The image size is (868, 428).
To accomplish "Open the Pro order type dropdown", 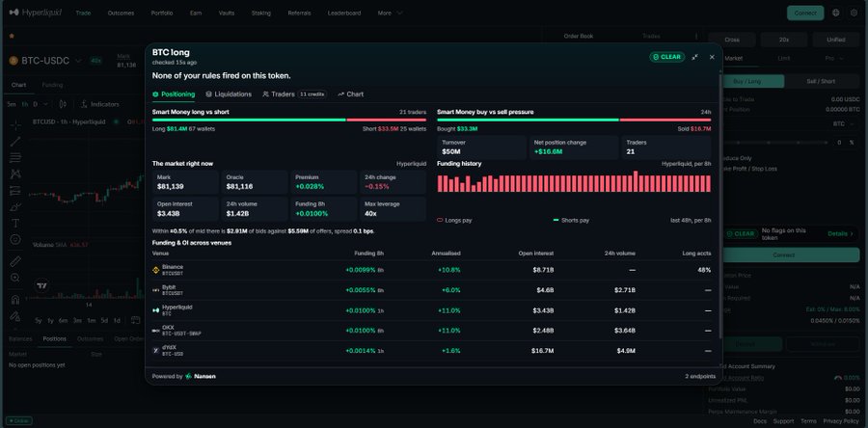I will 834,58.
